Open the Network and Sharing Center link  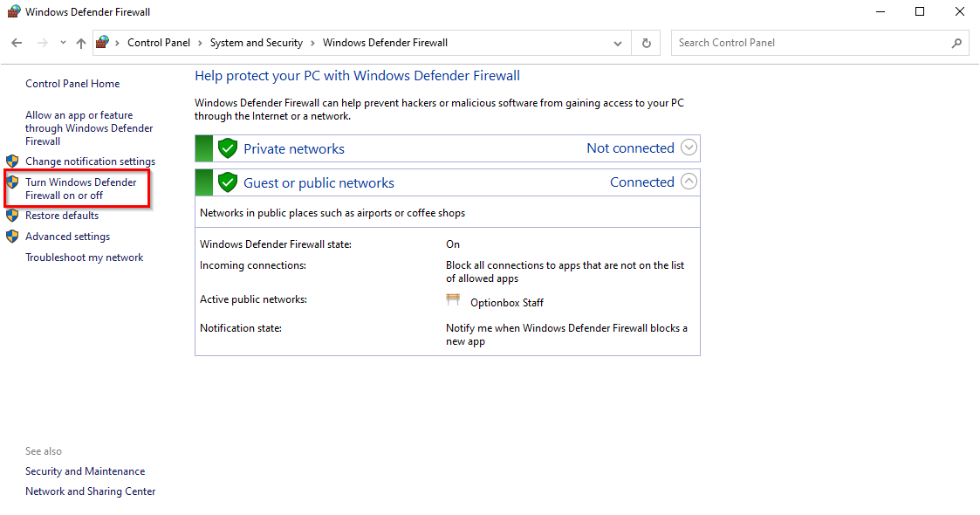(x=91, y=491)
